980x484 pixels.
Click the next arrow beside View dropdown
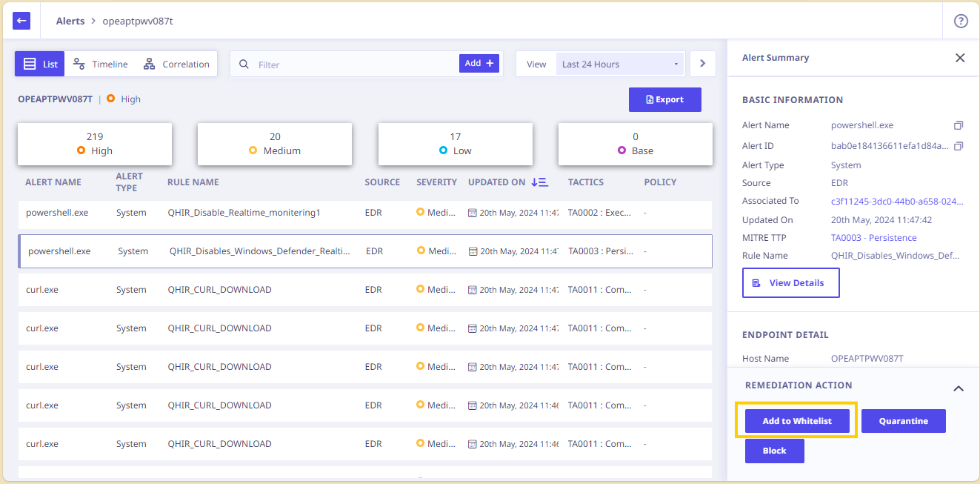(702, 64)
